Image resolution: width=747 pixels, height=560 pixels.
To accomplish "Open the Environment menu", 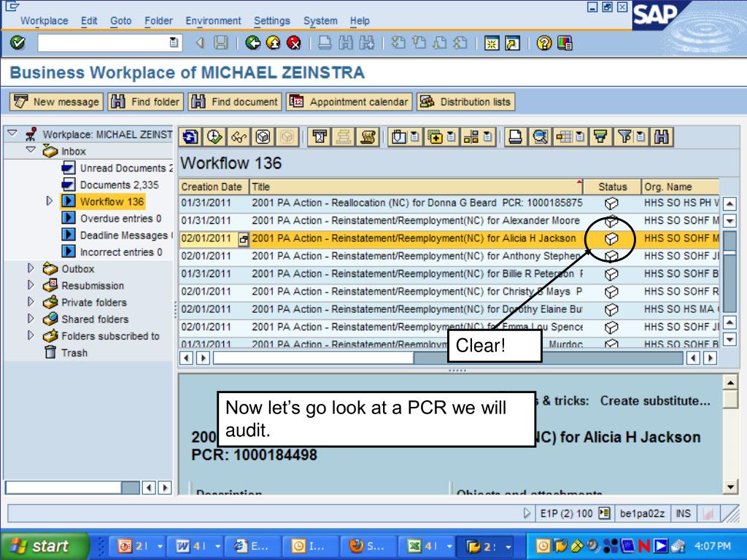I will point(214,21).
